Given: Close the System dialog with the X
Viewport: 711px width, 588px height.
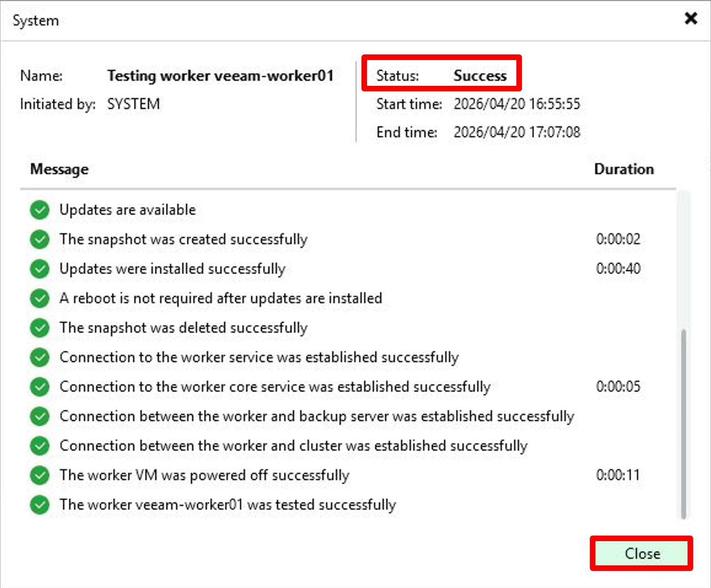Looking at the screenshot, I should (691, 18).
